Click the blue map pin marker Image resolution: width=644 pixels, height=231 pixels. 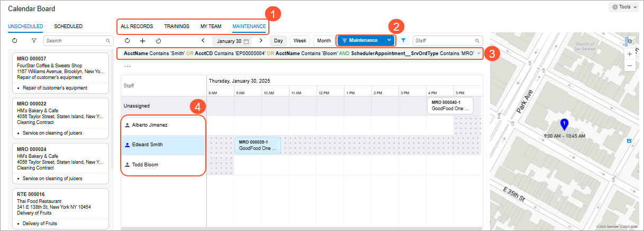coord(564,125)
